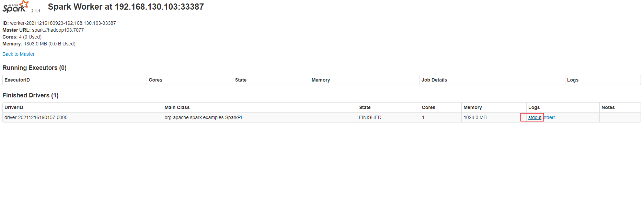Click the Apache Spark logo
Image resolution: width=644 pixels, height=202 pixels.
click(15, 7)
